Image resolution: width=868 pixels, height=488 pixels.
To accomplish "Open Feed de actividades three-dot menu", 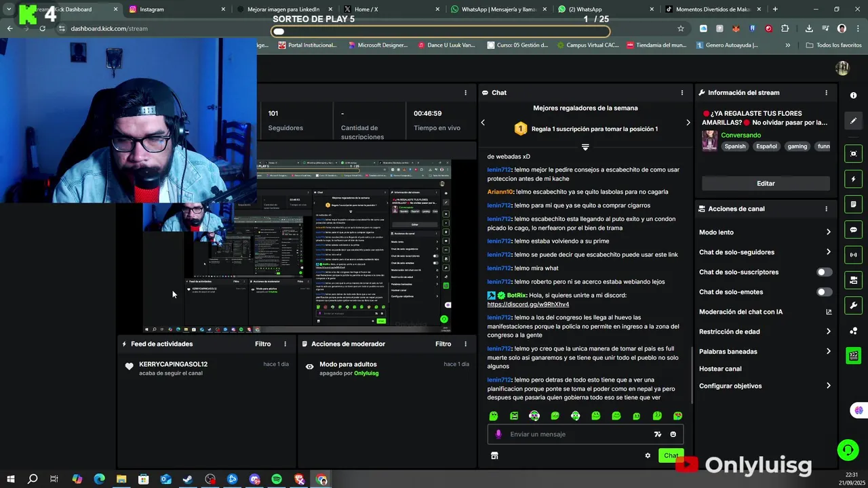I will pos(285,344).
